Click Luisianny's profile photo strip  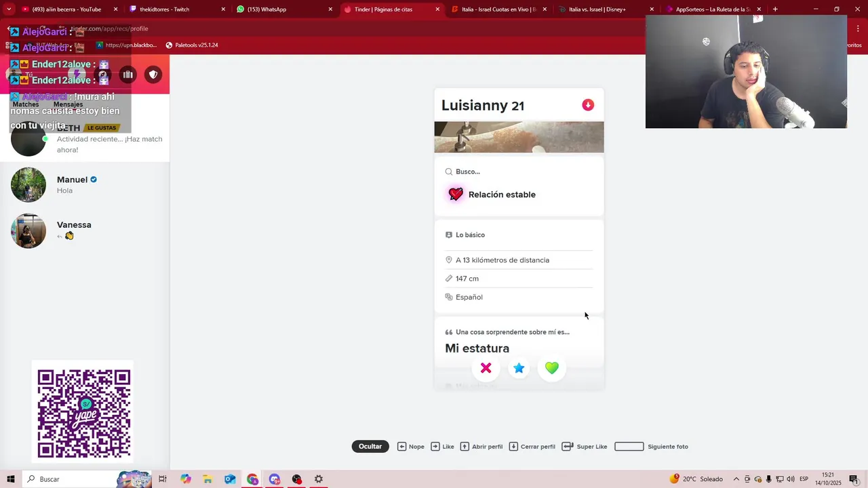coord(519,137)
